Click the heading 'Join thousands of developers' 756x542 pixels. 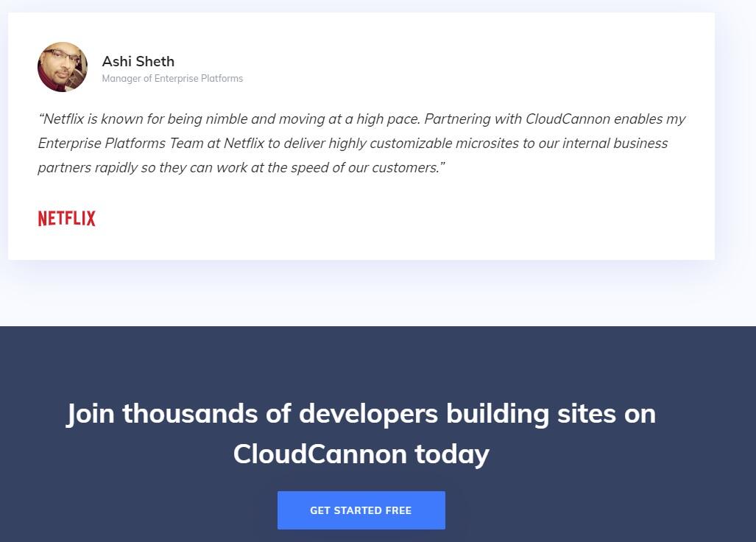(252, 413)
